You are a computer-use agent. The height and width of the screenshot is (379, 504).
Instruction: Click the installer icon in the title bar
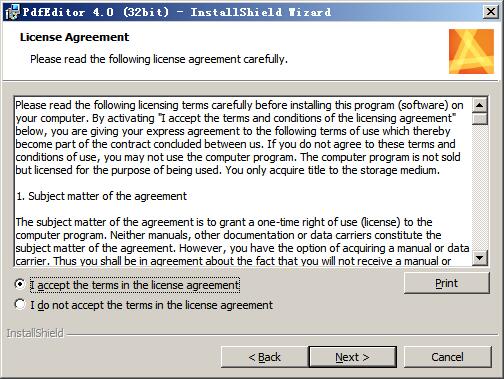tap(12, 12)
